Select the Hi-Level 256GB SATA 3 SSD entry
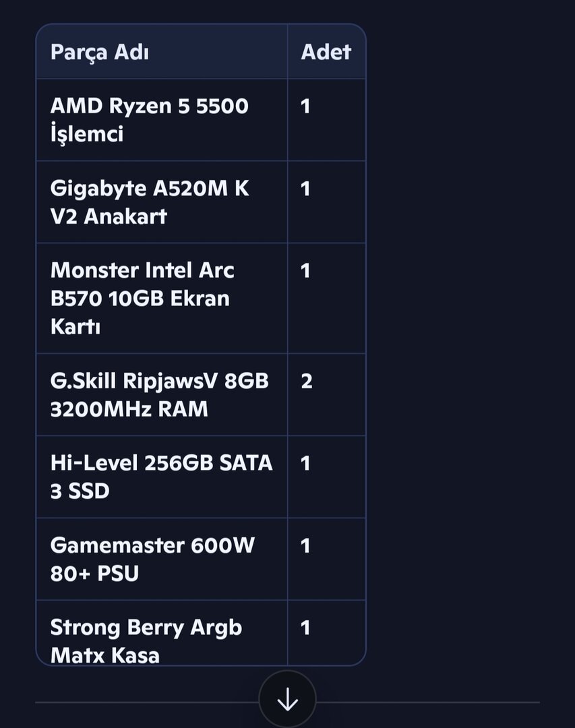Screen dimensions: 575x728 161,477
